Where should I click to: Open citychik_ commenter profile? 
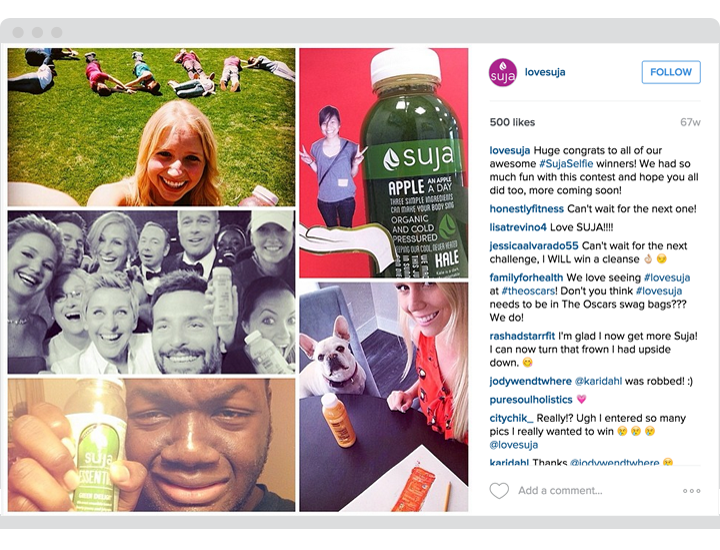[512, 418]
